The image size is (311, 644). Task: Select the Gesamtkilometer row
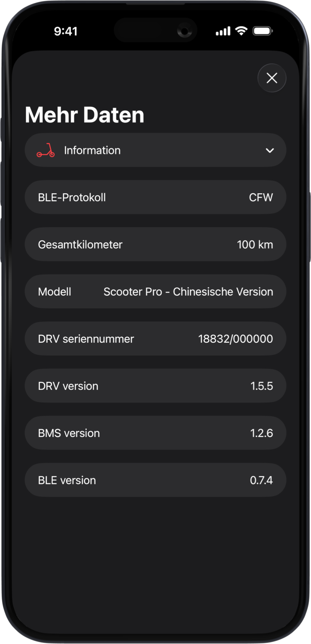80,245
